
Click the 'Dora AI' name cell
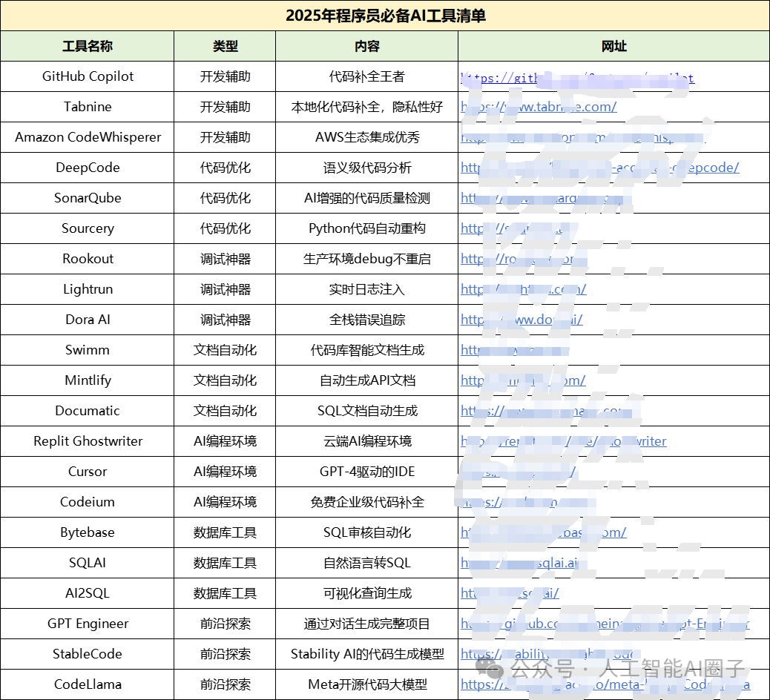(88, 320)
